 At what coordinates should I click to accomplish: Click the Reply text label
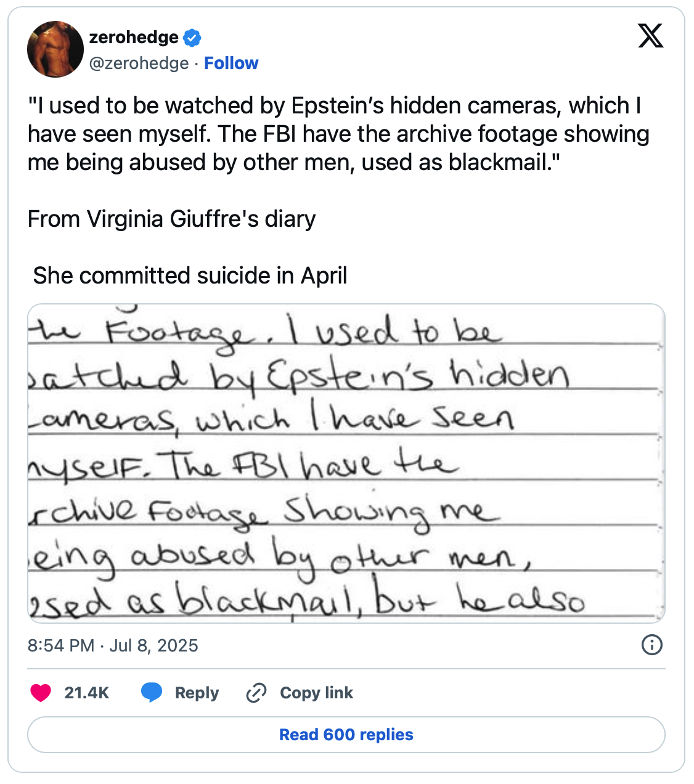[x=197, y=693]
